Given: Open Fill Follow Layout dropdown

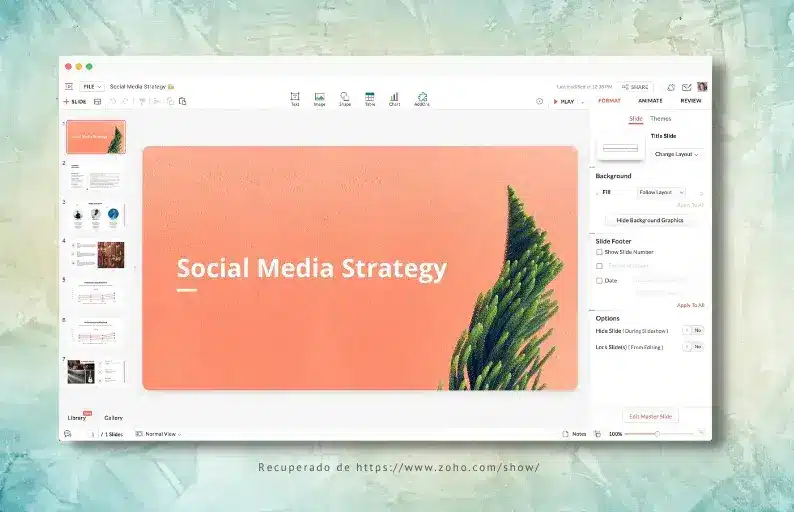Looking at the screenshot, I should [661, 192].
